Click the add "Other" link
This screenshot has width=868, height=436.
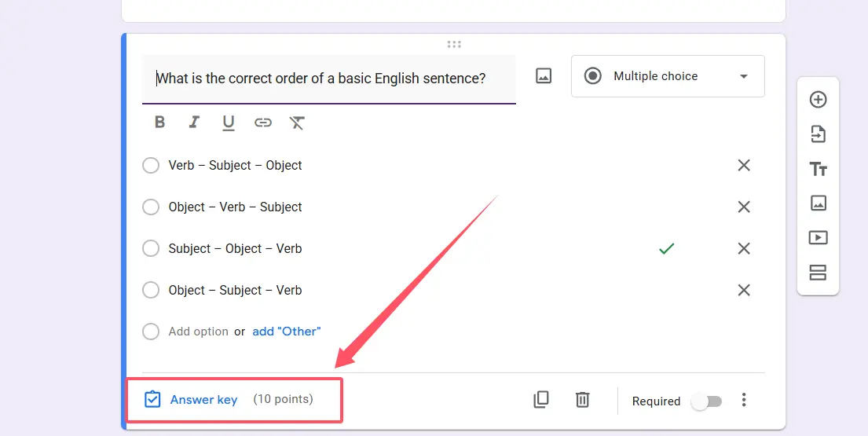286,332
